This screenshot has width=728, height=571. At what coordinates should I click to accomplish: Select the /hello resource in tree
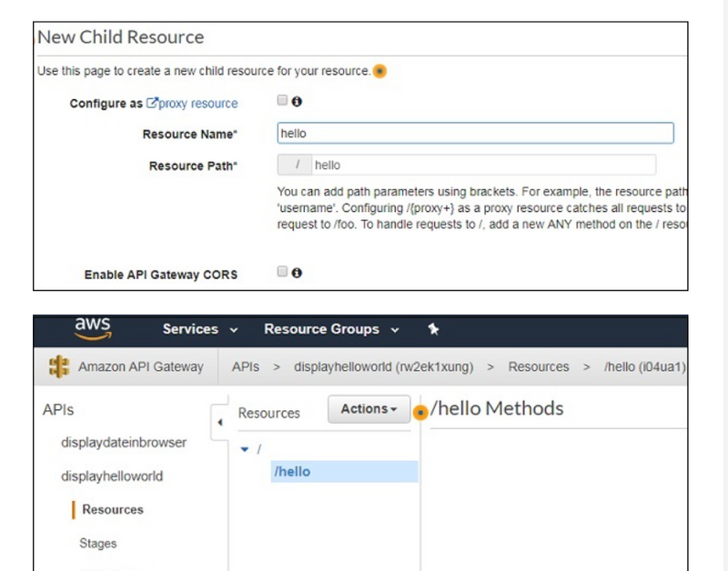pos(292,472)
